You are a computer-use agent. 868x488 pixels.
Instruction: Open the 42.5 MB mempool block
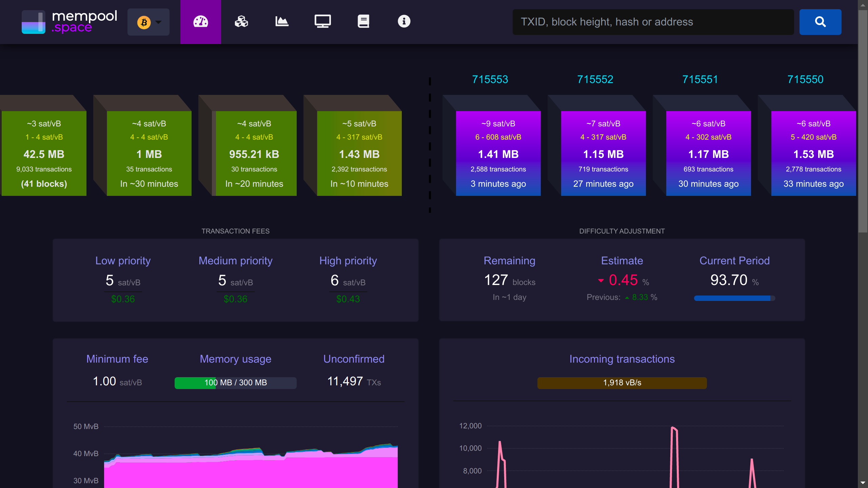pyautogui.click(x=44, y=154)
